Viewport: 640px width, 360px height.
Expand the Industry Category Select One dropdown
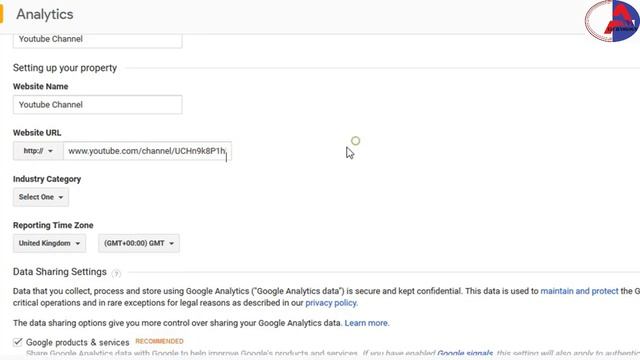point(41,197)
